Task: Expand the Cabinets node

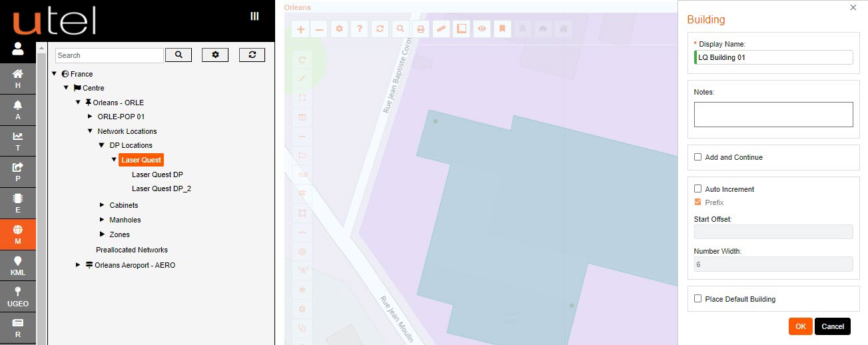Action: pyautogui.click(x=102, y=205)
